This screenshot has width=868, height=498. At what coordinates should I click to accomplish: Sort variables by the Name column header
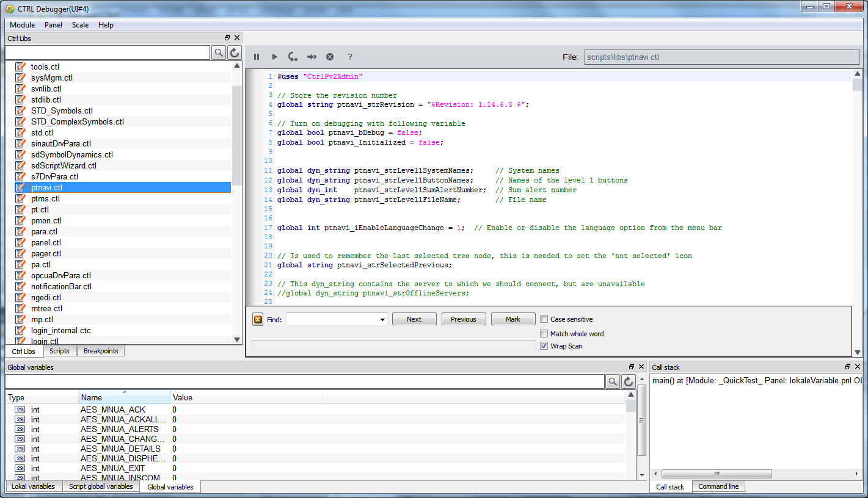(x=125, y=397)
